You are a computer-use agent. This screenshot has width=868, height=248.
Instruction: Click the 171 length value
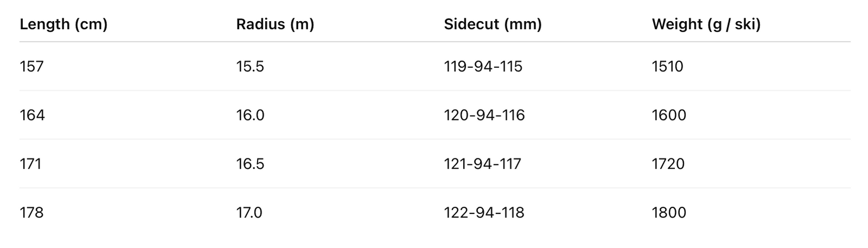(30, 164)
